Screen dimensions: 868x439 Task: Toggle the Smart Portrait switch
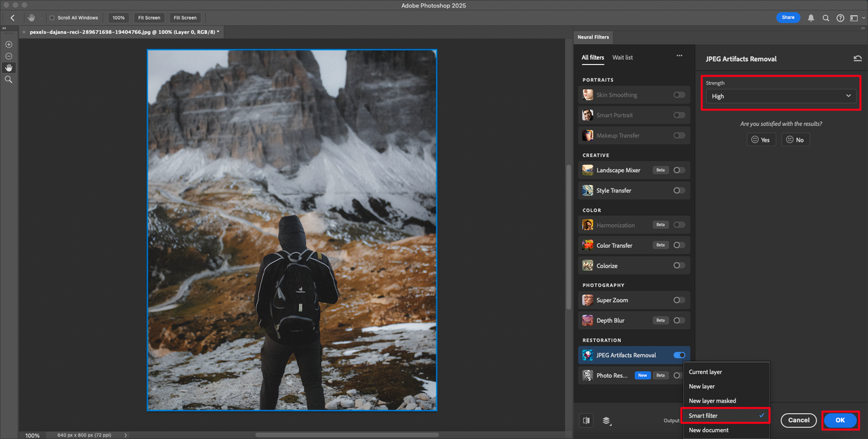click(x=679, y=115)
